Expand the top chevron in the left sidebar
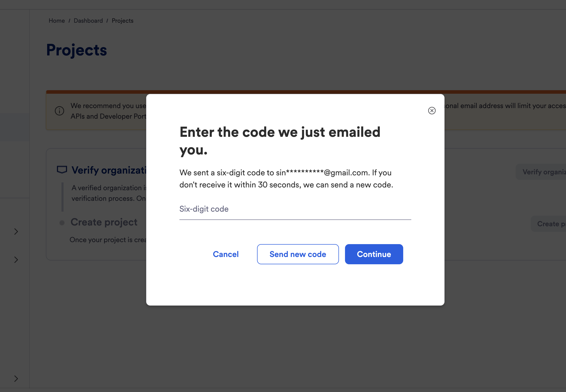Screen dimensions: 566x392 (16, 232)
